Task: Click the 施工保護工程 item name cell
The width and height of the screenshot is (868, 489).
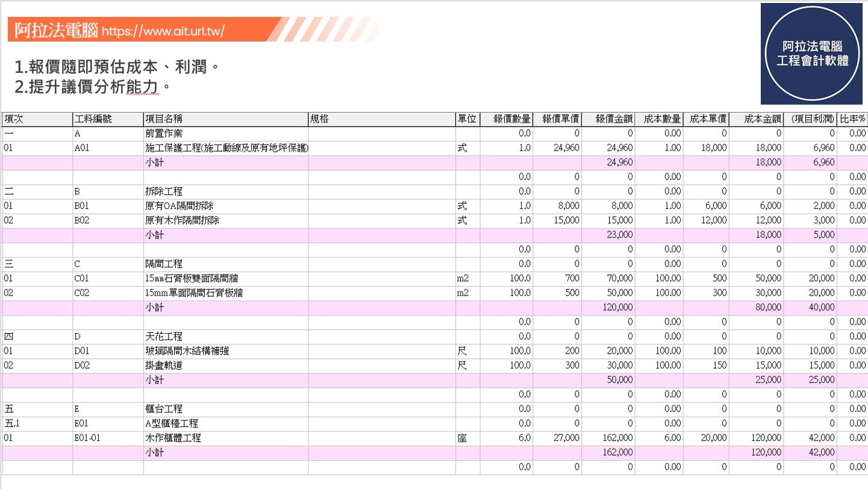Action: [226, 148]
